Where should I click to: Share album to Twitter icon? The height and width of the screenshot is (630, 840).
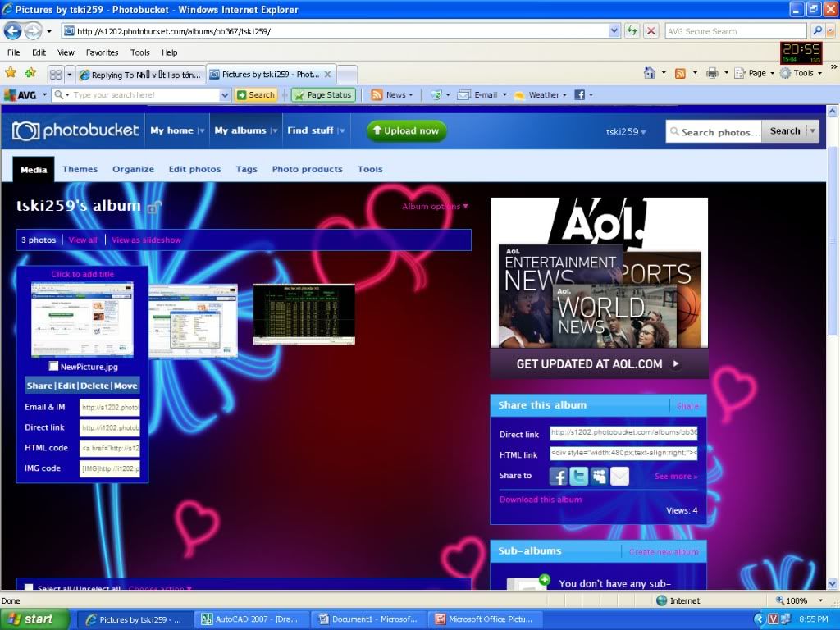578,476
